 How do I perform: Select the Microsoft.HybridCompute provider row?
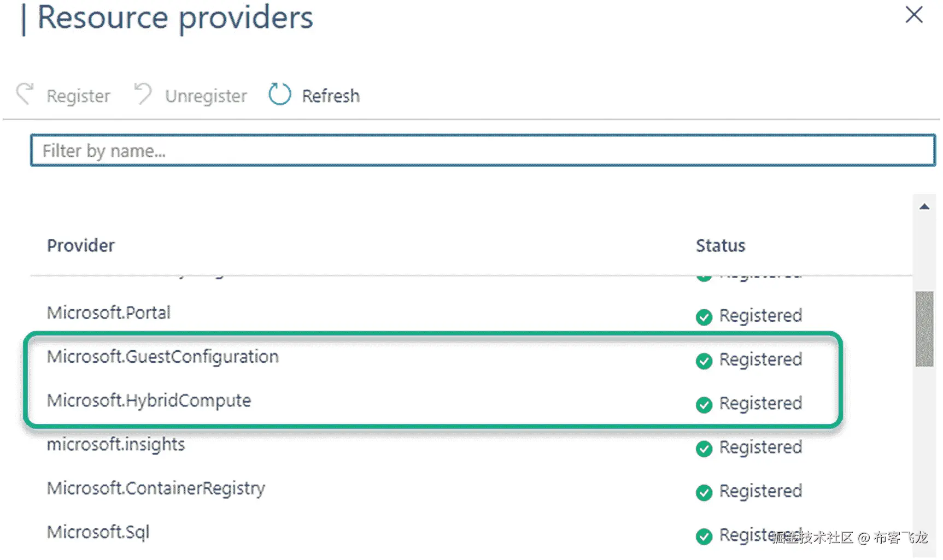[x=149, y=400]
